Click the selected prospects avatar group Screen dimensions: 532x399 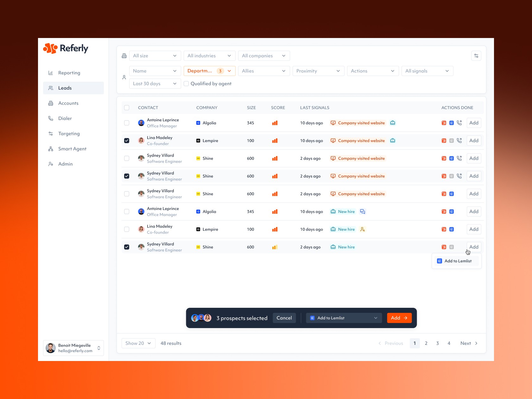pos(201,318)
